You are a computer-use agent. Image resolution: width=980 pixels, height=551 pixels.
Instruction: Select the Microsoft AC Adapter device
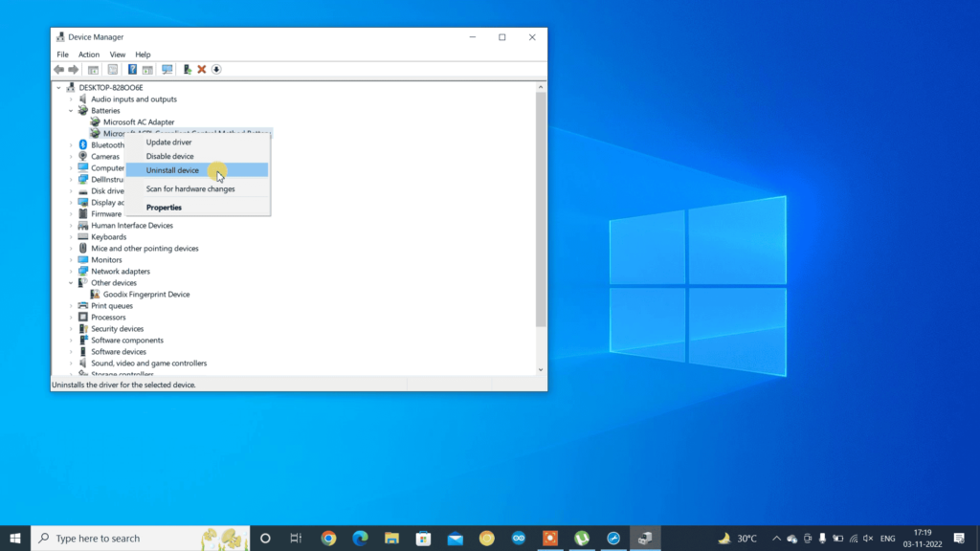click(x=139, y=121)
